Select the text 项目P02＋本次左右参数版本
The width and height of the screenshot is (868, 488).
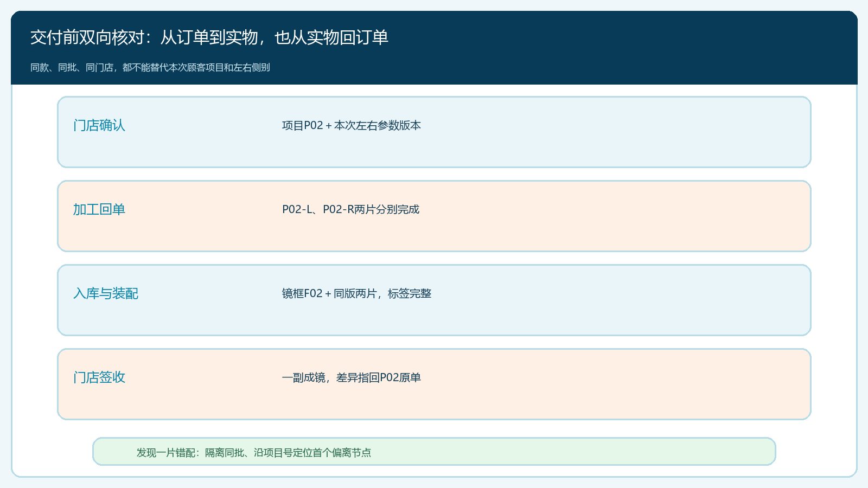[352, 125]
